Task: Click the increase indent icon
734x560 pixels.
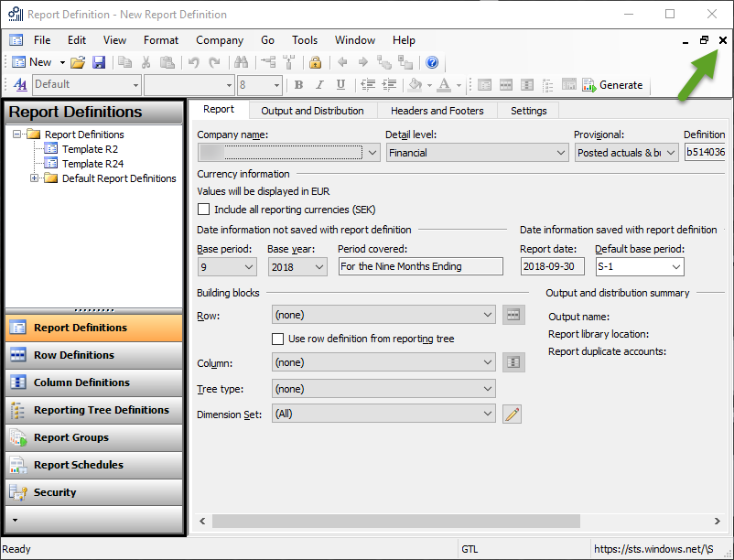Action: 390,85
